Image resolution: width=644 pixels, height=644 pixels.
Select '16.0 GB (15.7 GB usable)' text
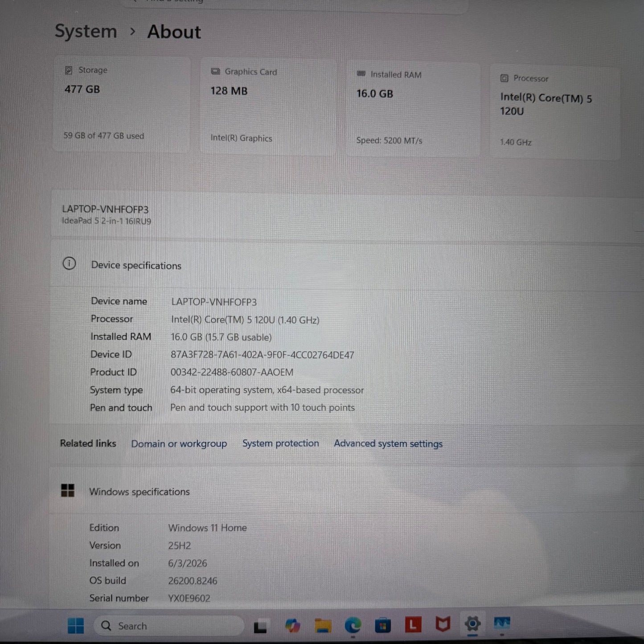pyautogui.click(x=221, y=337)
